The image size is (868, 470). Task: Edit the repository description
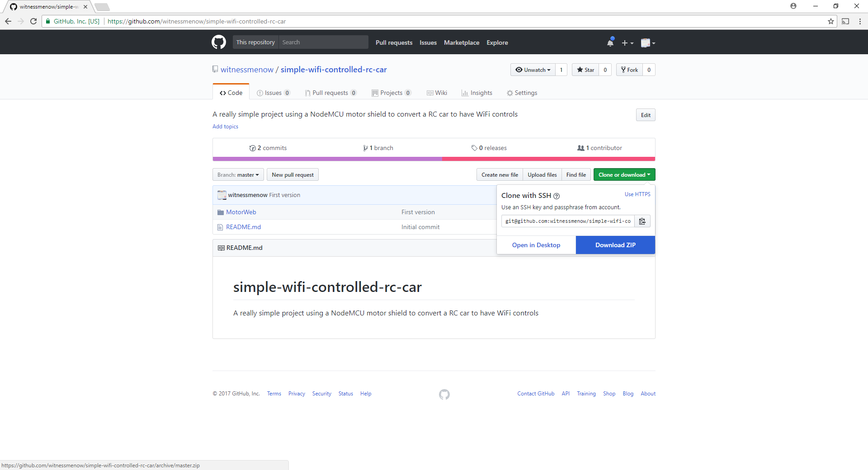[x=646, y=115]
